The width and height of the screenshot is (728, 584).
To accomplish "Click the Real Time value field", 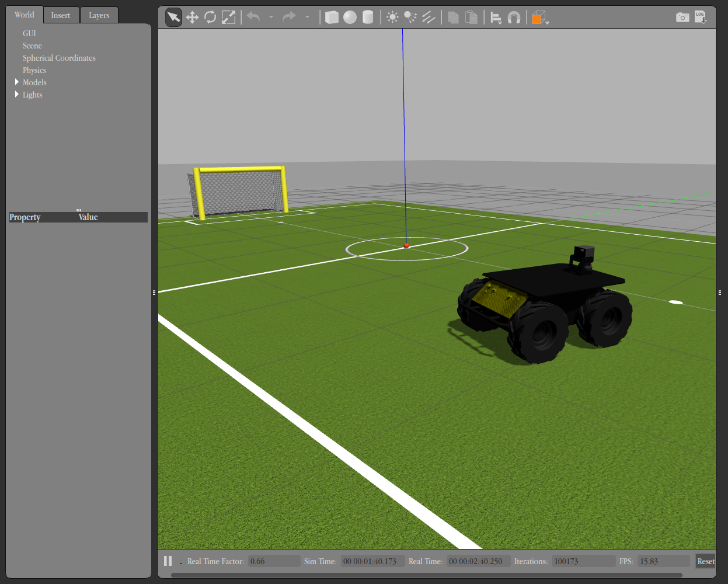I will point(478,561).
